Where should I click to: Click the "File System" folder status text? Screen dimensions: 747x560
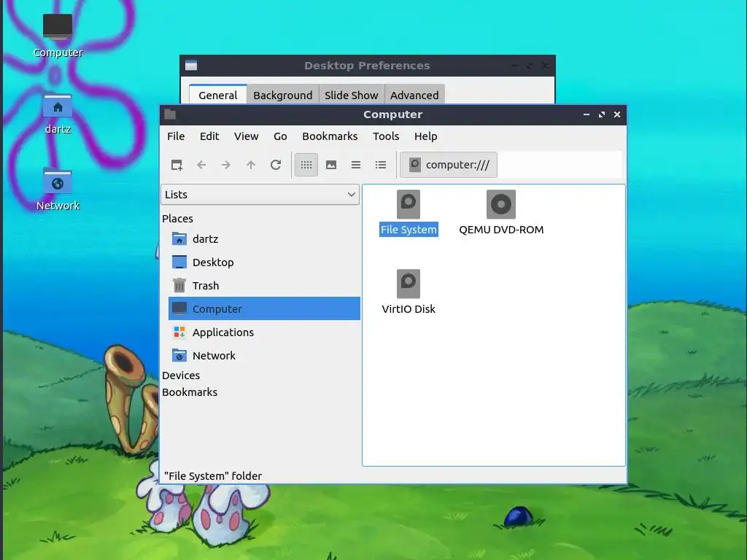click(213, 475)
